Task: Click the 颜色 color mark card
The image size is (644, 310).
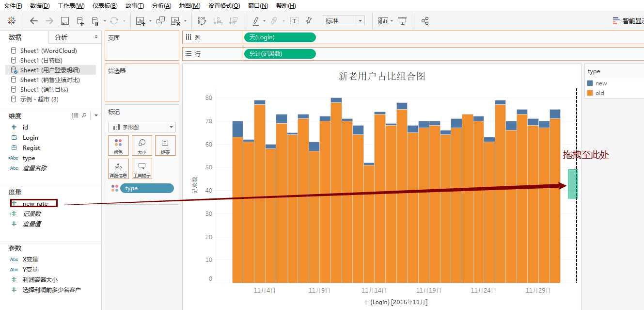Action: (118, 146)
